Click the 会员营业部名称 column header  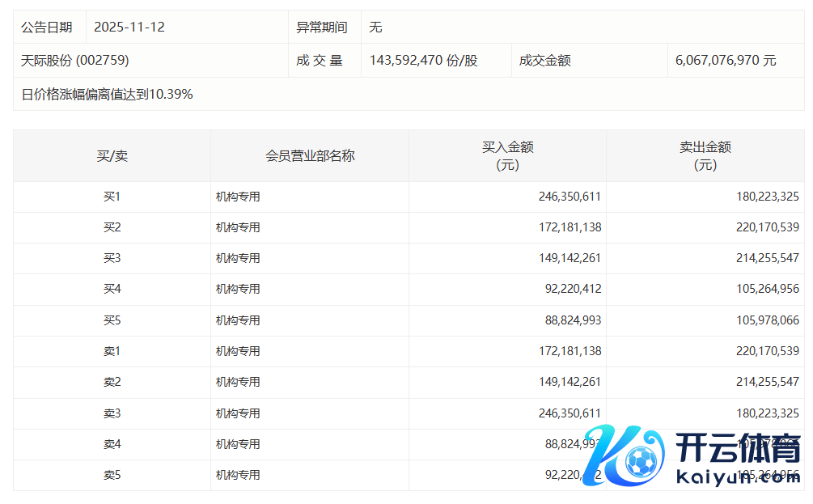(310, 155)
